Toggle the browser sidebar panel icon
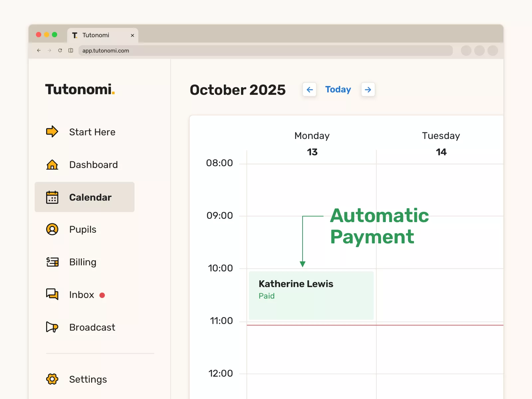532x399 pixels. click(x=71, y=51)
